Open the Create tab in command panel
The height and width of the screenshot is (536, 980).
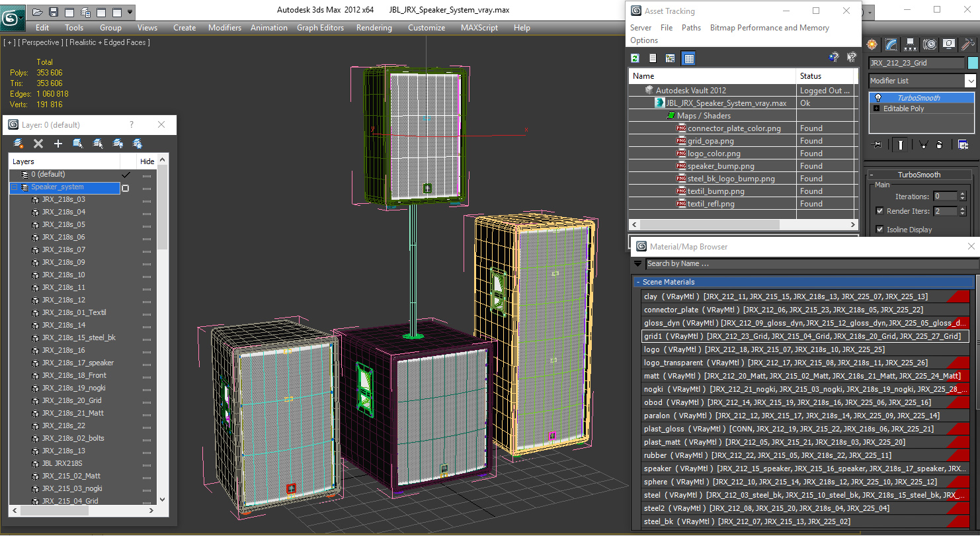tap(872, 44)
